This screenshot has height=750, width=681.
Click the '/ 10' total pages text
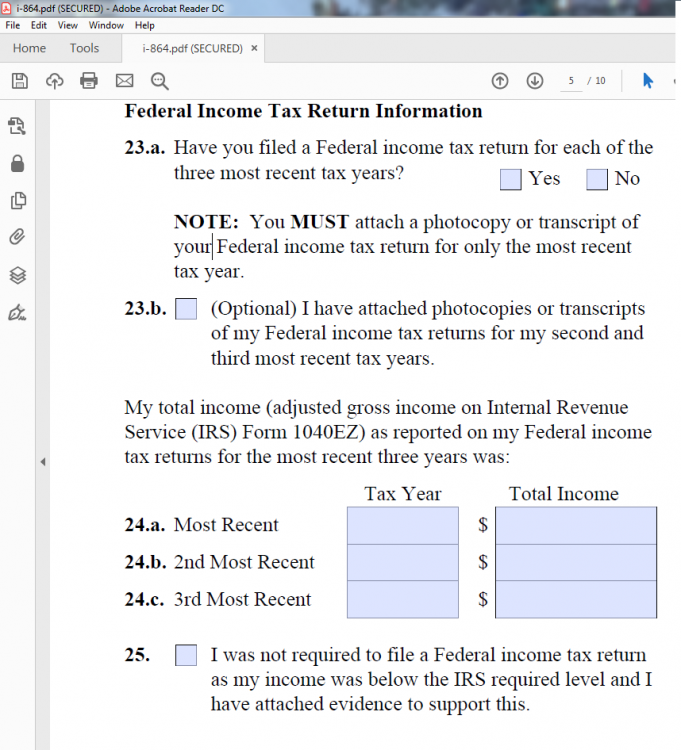point(597,81)
